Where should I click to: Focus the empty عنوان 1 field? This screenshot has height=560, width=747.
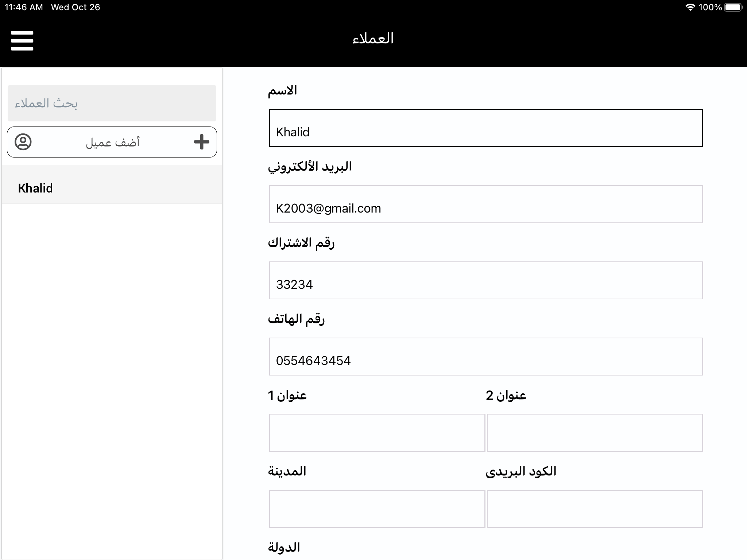pyautogui.click(x=377, y=433)
